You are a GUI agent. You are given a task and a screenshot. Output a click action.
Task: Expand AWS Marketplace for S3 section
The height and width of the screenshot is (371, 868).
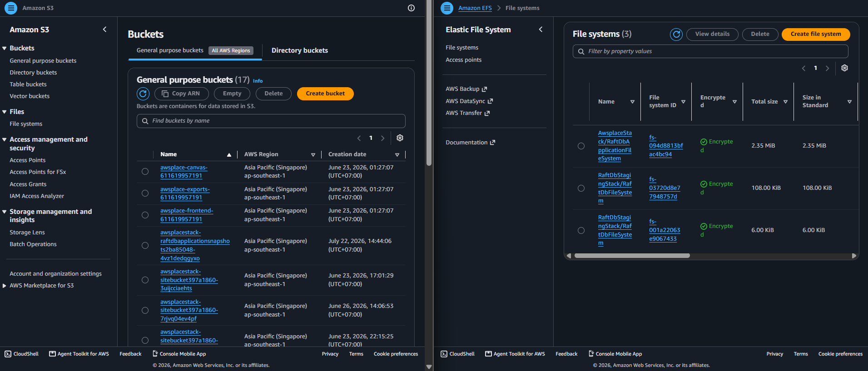(5, 286)
